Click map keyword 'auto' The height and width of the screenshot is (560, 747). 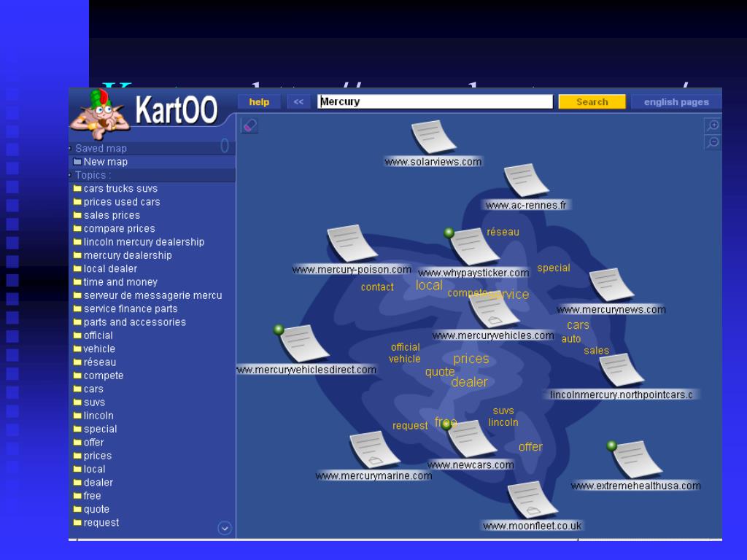click(570, 338)
